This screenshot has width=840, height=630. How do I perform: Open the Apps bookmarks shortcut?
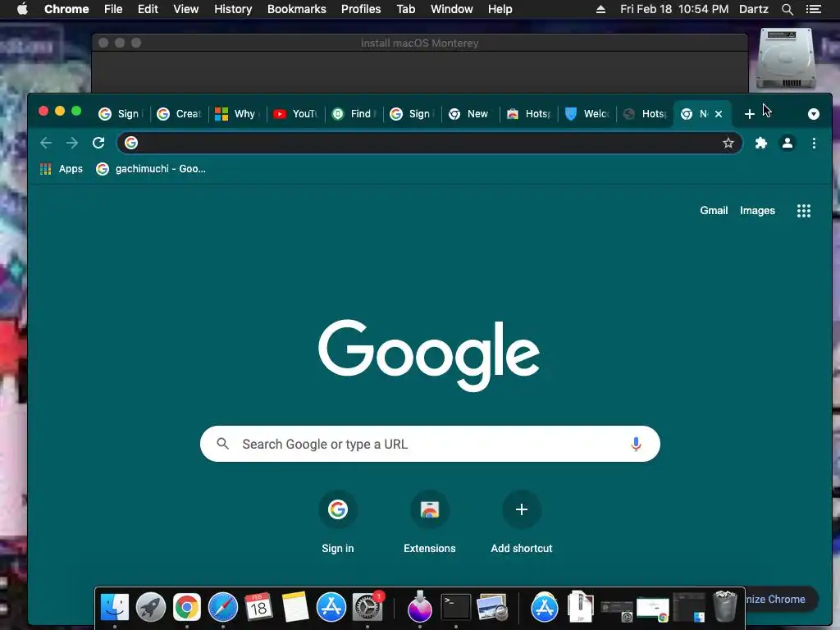(x=62, y=169)
